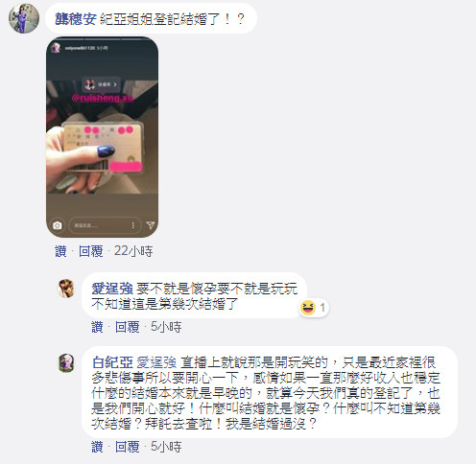Open 白紀亞's round avatar
Image resolution: width=476 pixels, height=464 pixels.
(66, 362)
